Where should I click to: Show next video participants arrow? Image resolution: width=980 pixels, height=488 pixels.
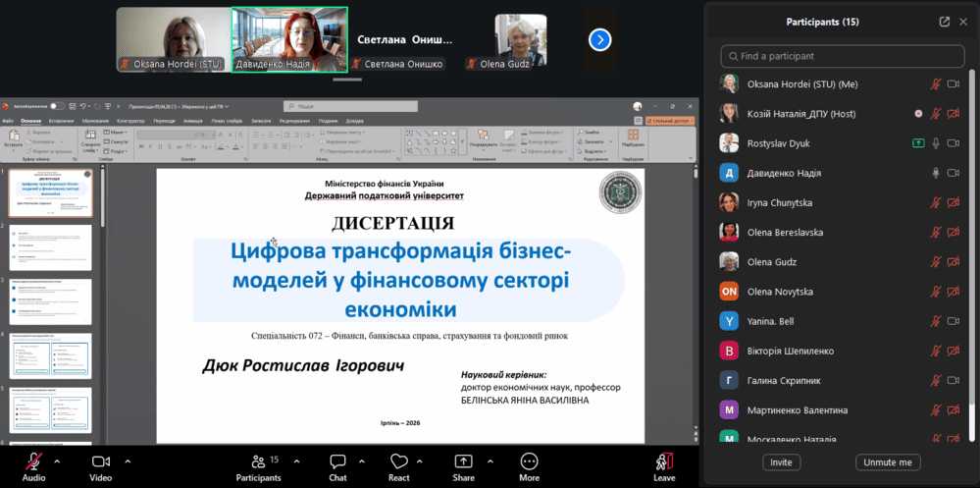[600, 39]
